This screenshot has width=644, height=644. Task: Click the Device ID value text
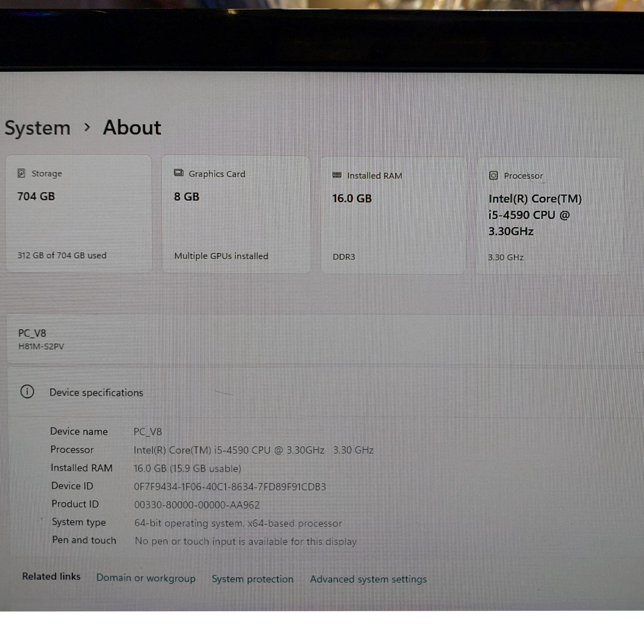tap(230, 486)
